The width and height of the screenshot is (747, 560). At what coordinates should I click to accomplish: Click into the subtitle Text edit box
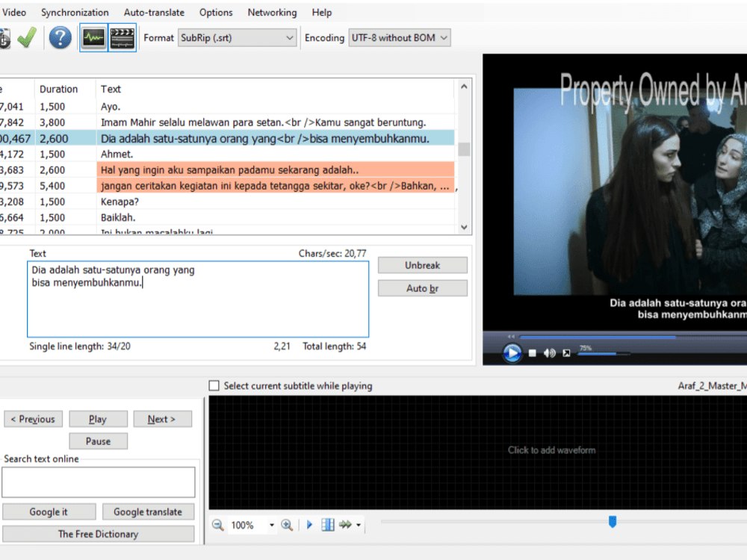(x=198, y=299)
